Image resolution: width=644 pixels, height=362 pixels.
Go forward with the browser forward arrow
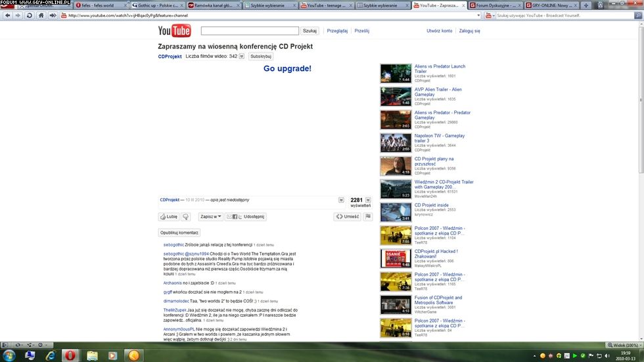[18, 15]
